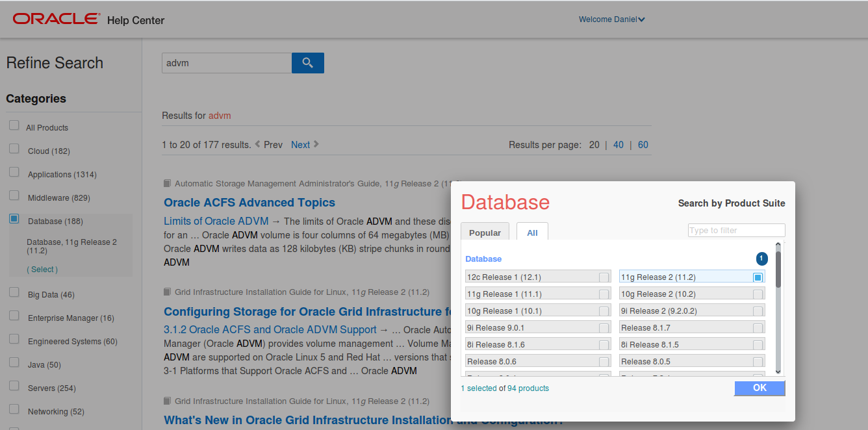Tick the Cloud category checkbox
This screenshot has height=430, width=868.
click(x=14, y=149)
